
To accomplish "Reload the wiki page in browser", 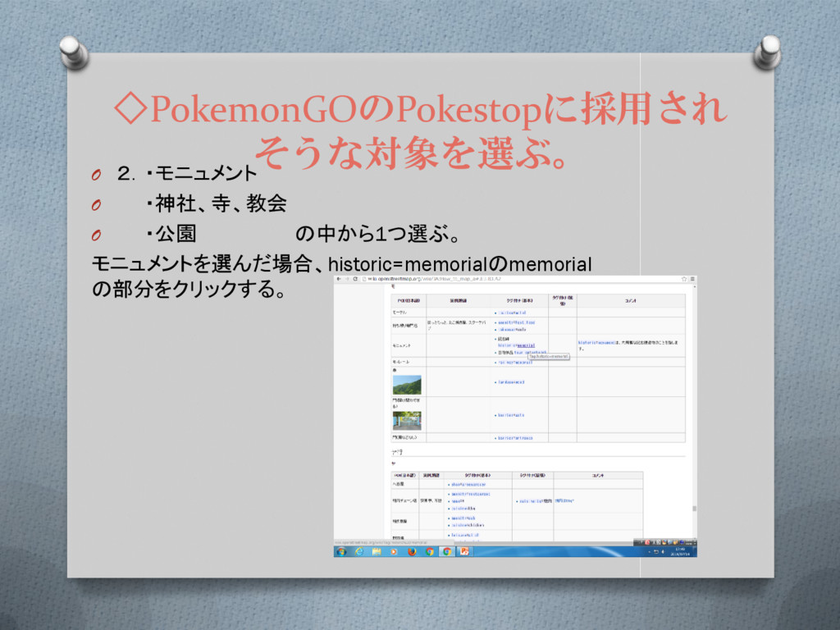I will [x=355, y=279].
